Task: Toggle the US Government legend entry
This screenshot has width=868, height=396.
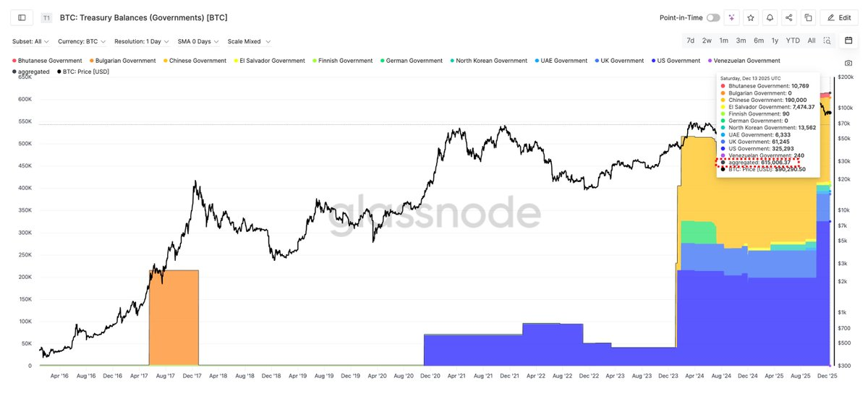Action: coord(678,61)
